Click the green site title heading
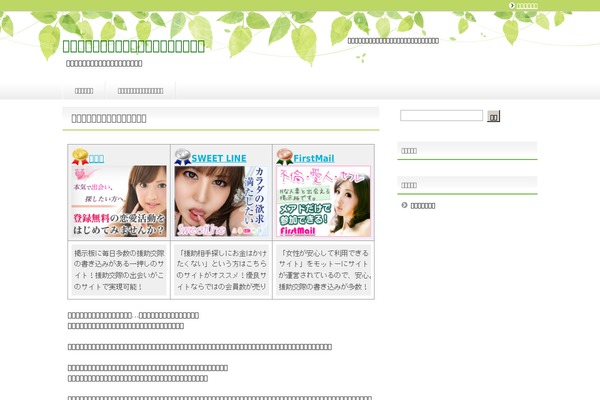The image size is (600, 400). click(x=134, y=46)
